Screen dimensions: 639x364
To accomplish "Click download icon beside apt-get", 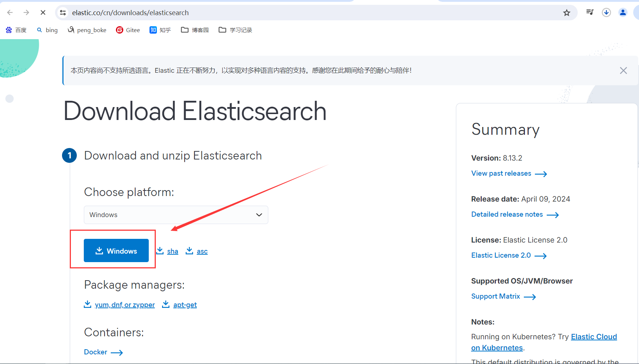I will tap(166, 304).
